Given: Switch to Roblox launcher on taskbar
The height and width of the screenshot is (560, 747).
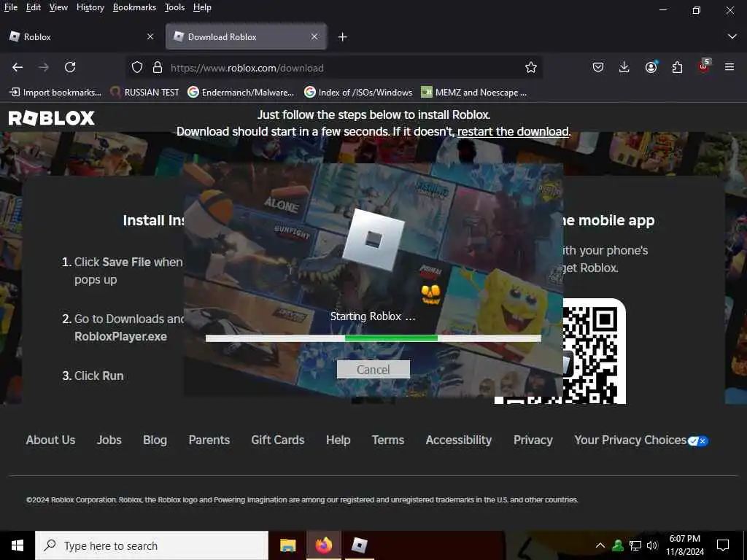Looking at the screenshot, I should (x=359, y=545).
